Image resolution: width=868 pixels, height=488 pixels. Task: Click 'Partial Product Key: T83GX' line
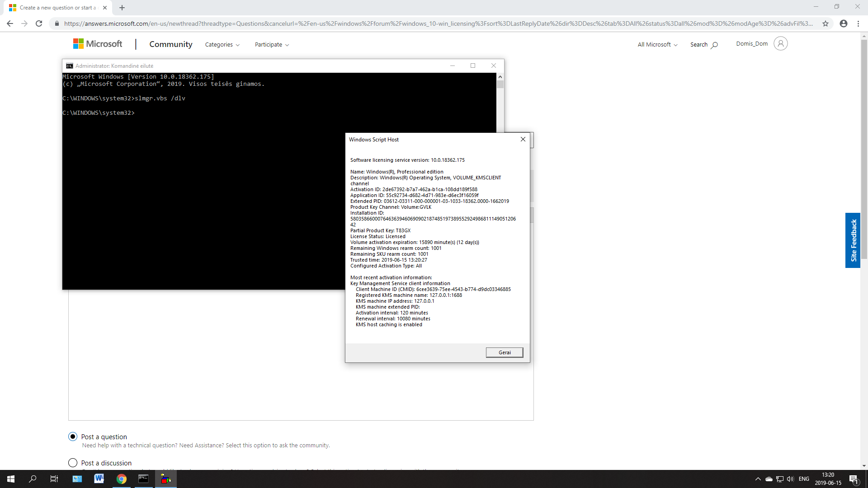click(381, 230)
